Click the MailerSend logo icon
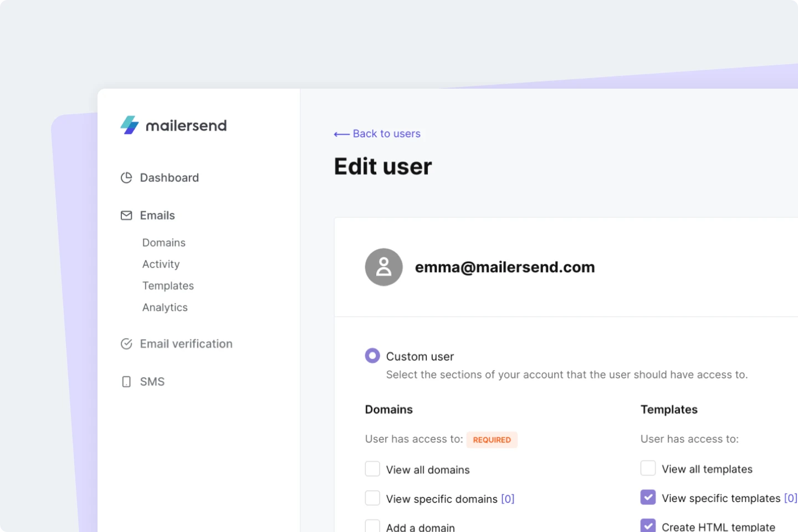 coord(130,125)
